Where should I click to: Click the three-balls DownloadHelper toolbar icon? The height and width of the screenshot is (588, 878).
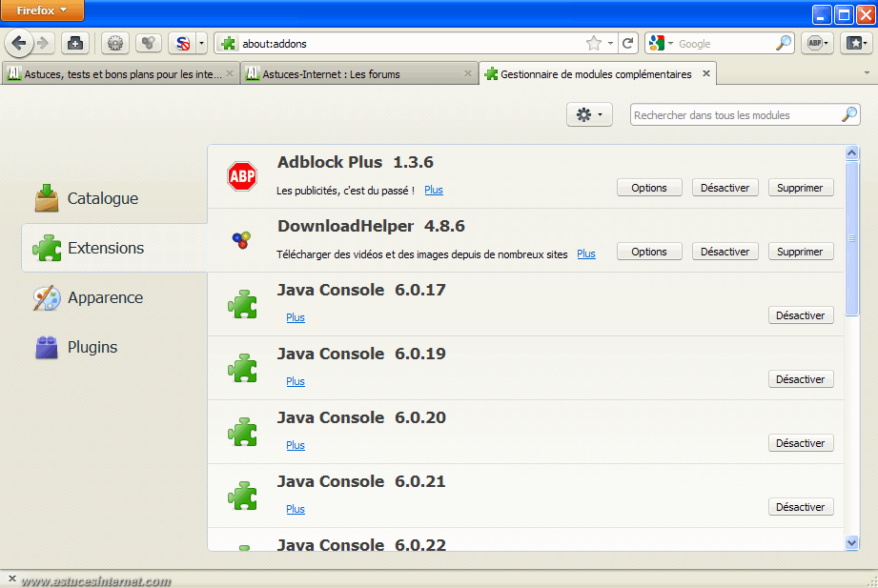click(x=148, y=43)
